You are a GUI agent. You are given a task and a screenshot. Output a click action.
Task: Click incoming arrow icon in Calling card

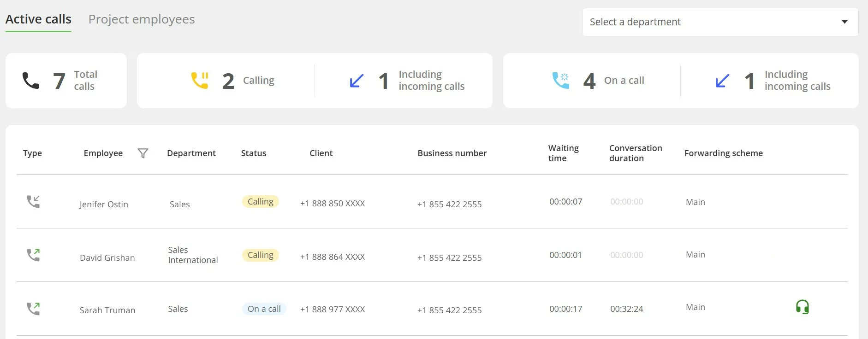(357, 81)
